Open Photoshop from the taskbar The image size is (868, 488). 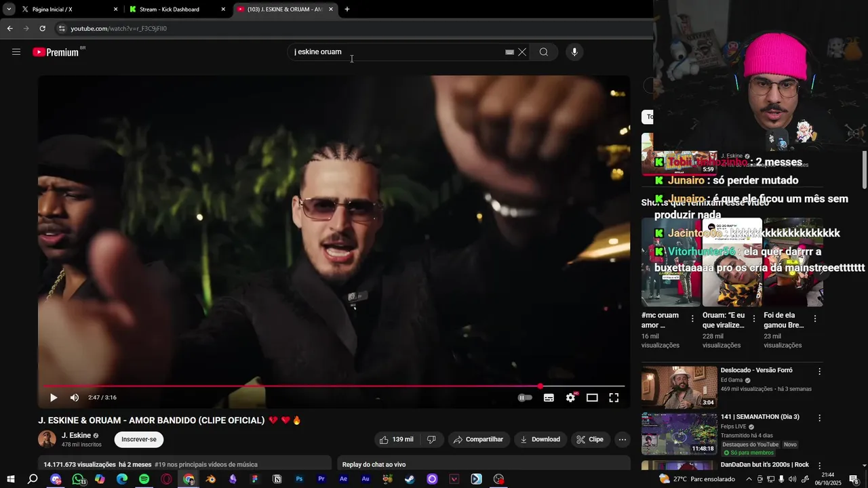[x=299, y=479]
